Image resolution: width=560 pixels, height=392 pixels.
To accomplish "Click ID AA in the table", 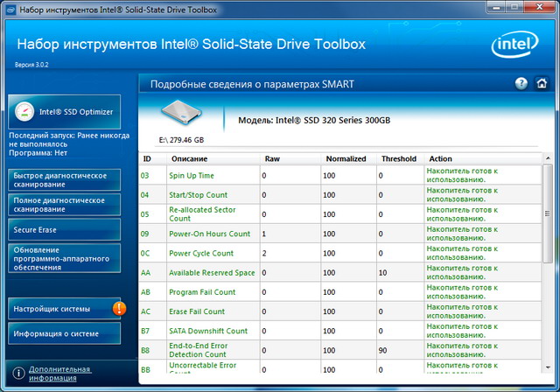I will click(145, 273).
